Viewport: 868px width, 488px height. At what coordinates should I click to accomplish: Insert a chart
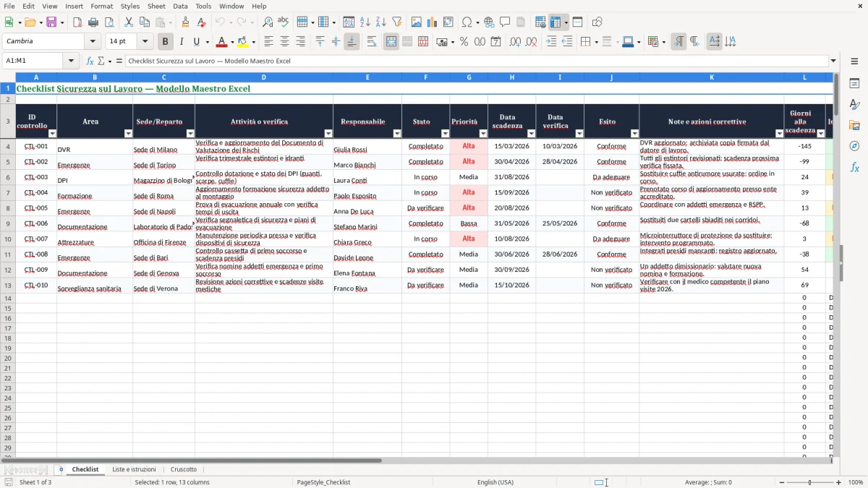click(433, 22)
